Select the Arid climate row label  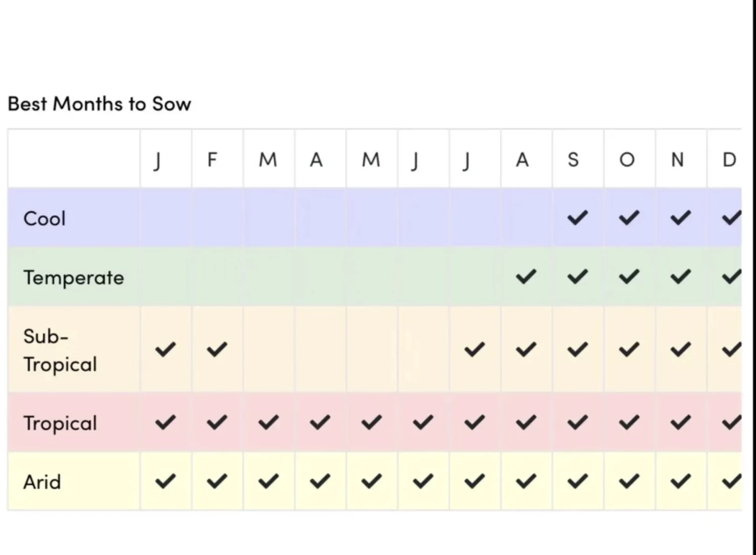coord(42,482)
